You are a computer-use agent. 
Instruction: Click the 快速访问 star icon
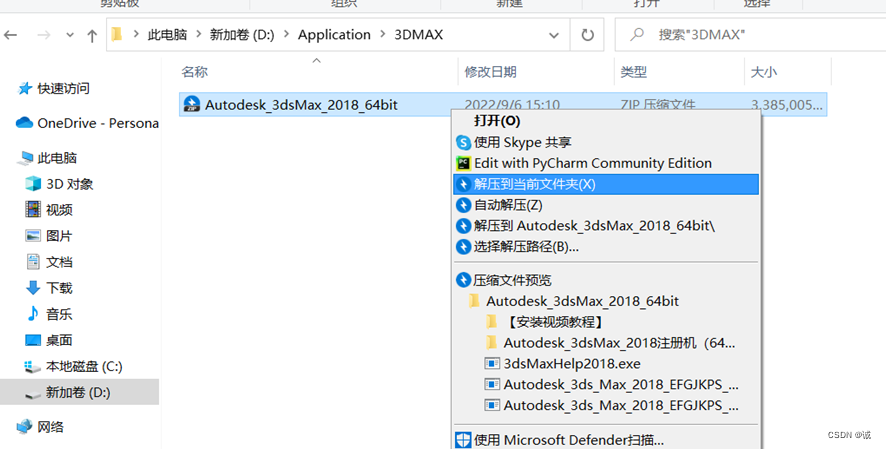pos(24,88)
